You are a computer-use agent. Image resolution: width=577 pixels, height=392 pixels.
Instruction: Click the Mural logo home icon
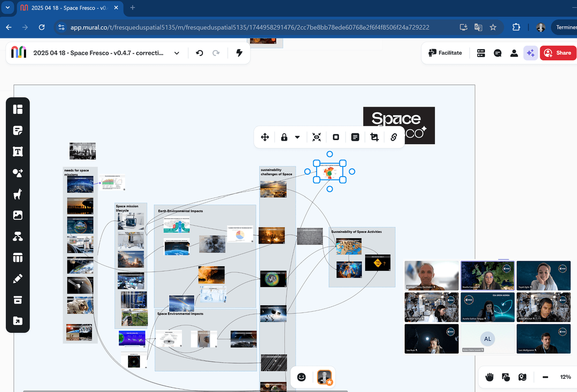[19, 53]
